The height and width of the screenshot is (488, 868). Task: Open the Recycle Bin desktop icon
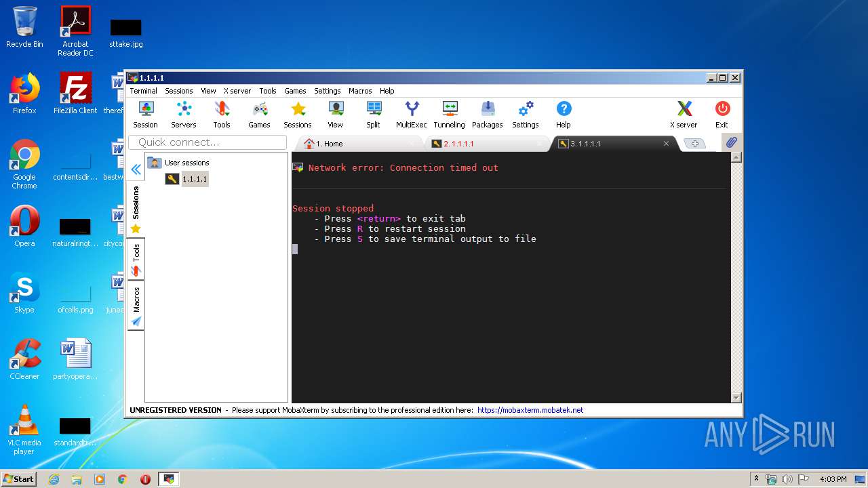[x=24, y=27]
